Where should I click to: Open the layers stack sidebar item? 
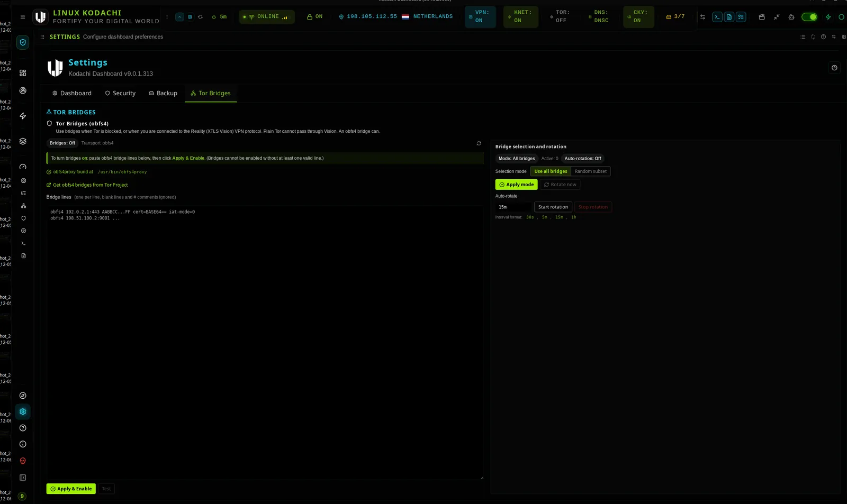23,141
